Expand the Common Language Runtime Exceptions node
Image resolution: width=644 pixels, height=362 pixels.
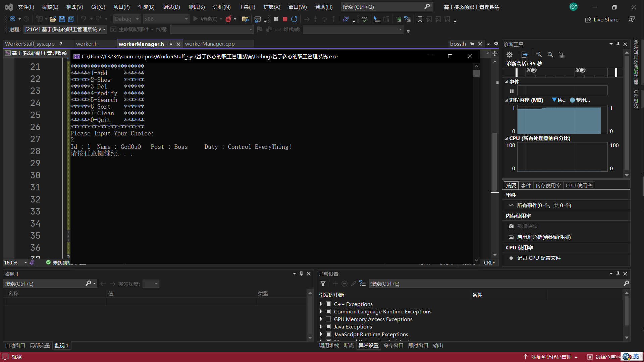coord(321,311)
